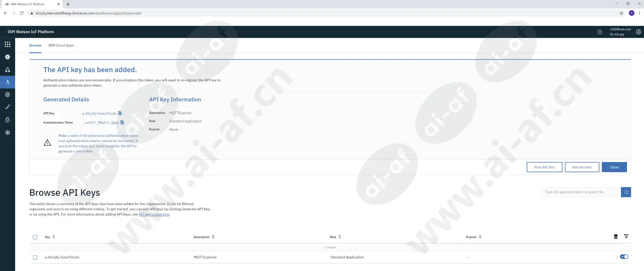Screen dimensions: 644x271
Task: Click the trash delete icon above table
Action: point(615,236)
